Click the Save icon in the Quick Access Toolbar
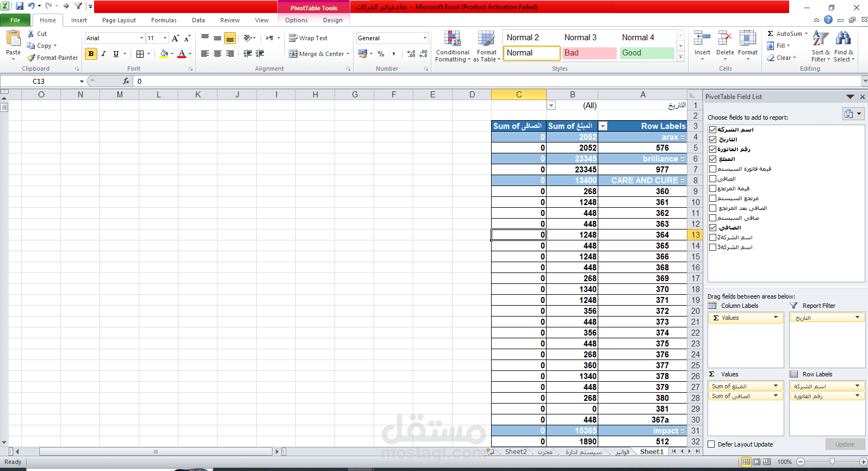Viewport: 868px width, 471px height. point(20,7)
